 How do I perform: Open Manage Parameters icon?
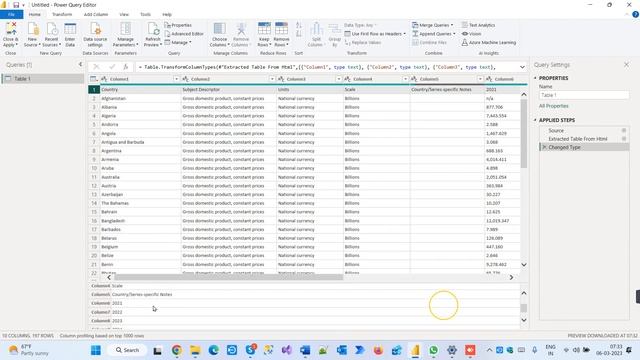(125, 29)
